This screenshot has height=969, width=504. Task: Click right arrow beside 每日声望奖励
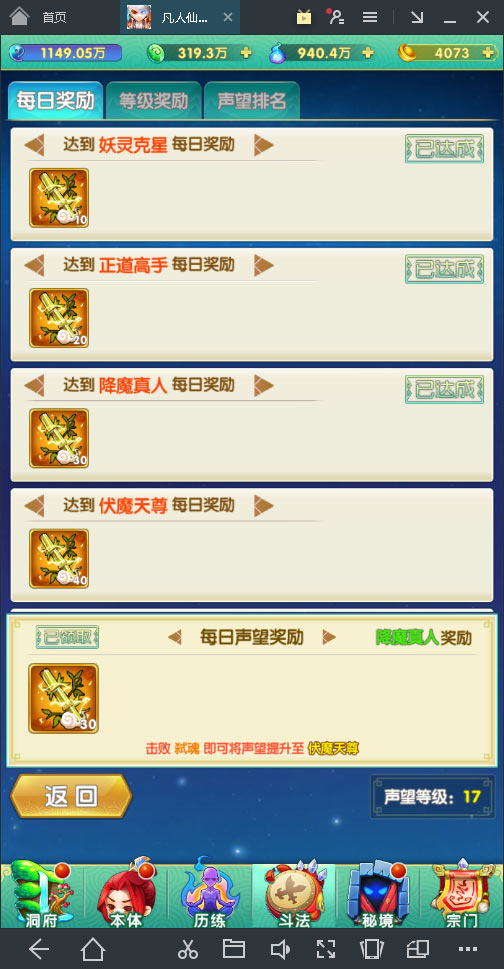tap(329, 637)
